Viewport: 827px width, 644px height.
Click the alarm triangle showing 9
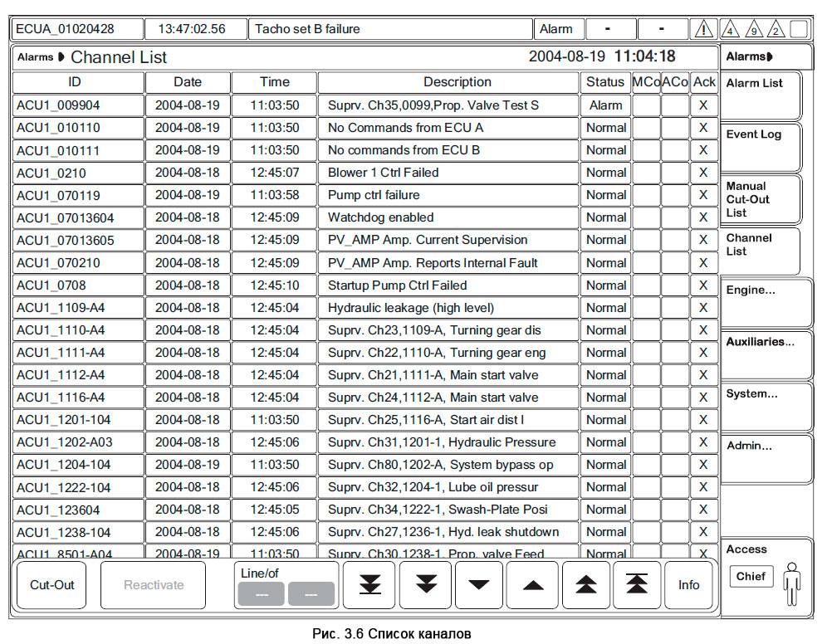[753, 29]
